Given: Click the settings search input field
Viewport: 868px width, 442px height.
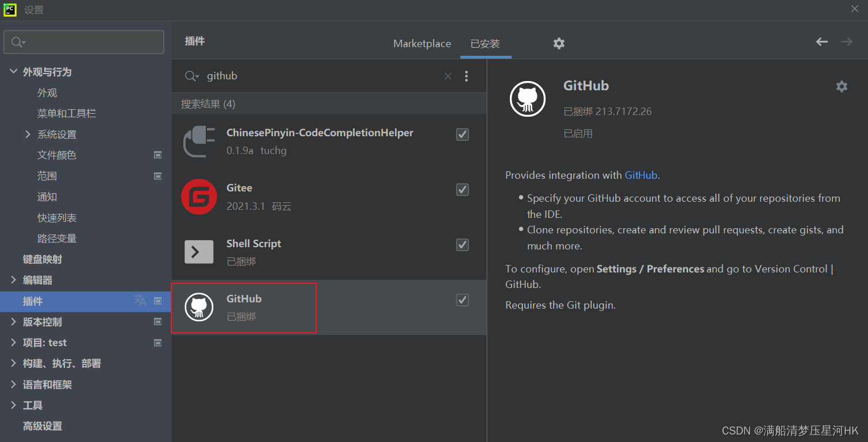Looking at the screenshot, I should pos(84,42).
